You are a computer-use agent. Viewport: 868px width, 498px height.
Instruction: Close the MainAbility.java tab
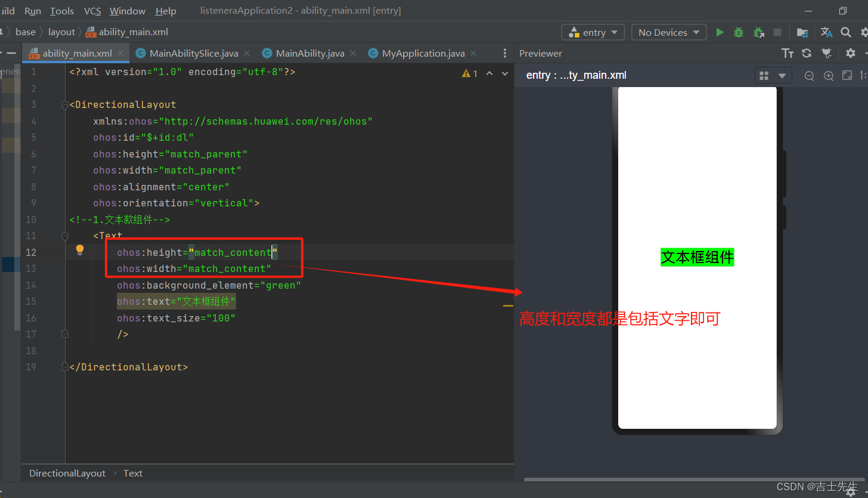pos(353,53)
